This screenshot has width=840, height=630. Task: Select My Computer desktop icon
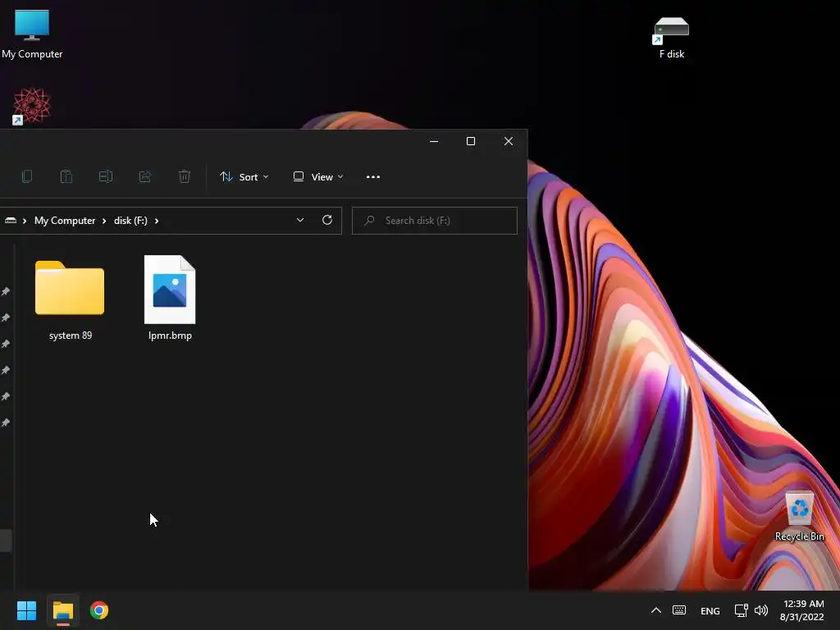[x=32, y=34]
